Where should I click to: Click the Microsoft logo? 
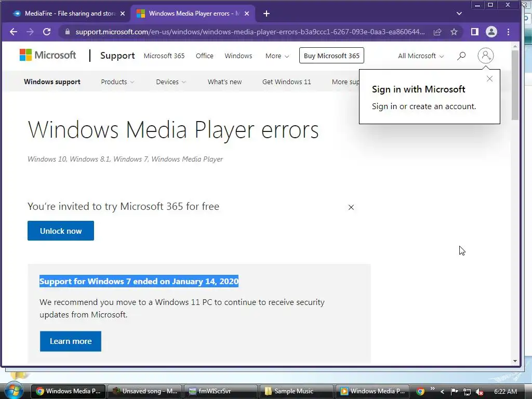(48, 55)
